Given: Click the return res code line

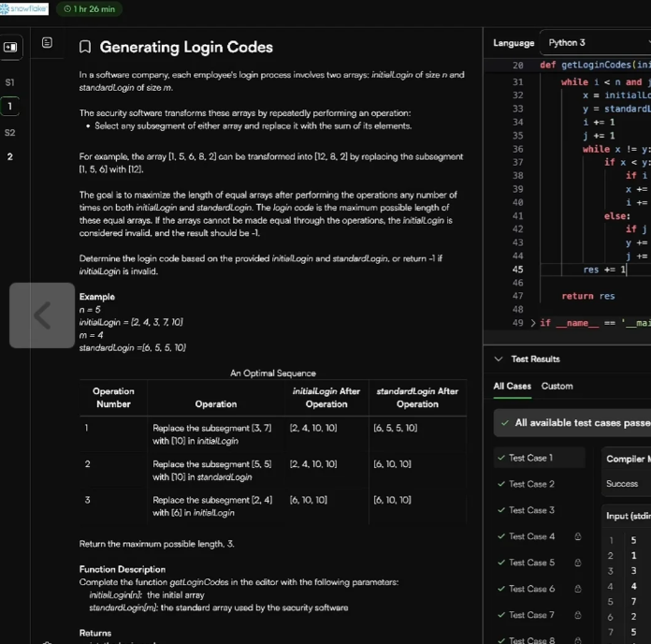Looking at the screenshot, I should click(x=588, y=296).
